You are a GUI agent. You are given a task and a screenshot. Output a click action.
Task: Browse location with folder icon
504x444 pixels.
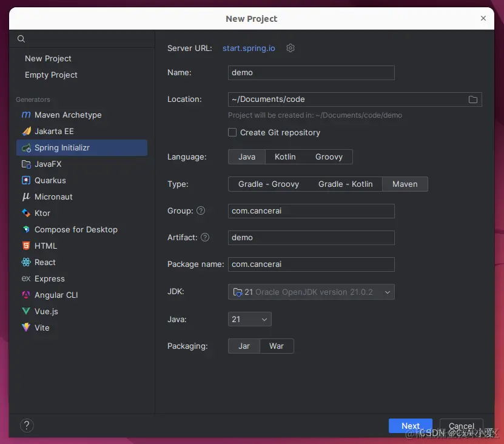472,99
